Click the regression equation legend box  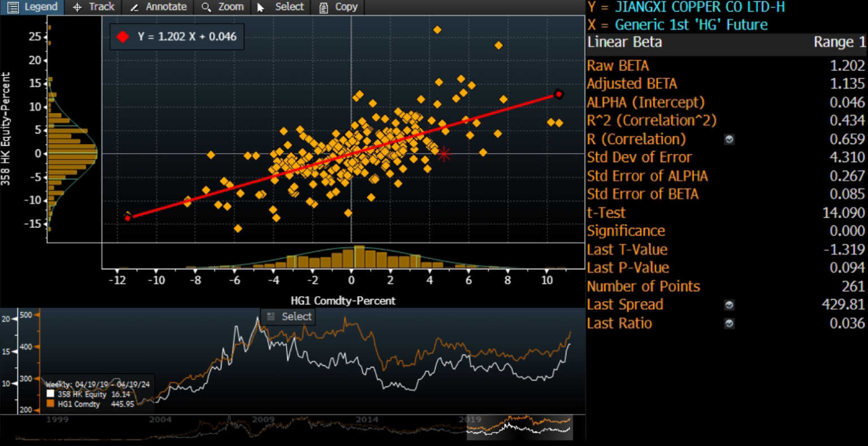[x=177, y=37]
